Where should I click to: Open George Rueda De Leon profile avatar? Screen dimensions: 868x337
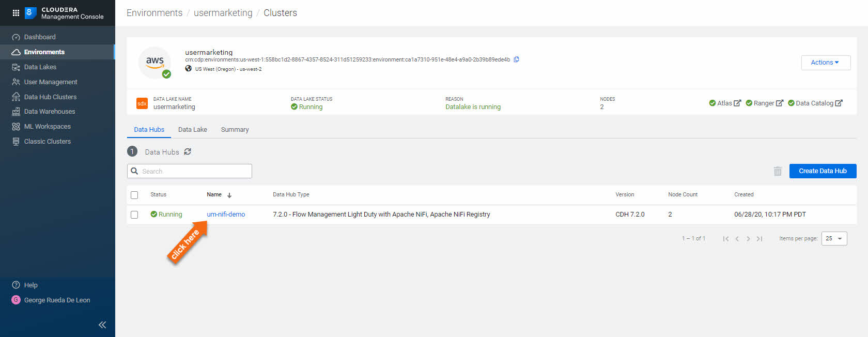pos(16,300)
